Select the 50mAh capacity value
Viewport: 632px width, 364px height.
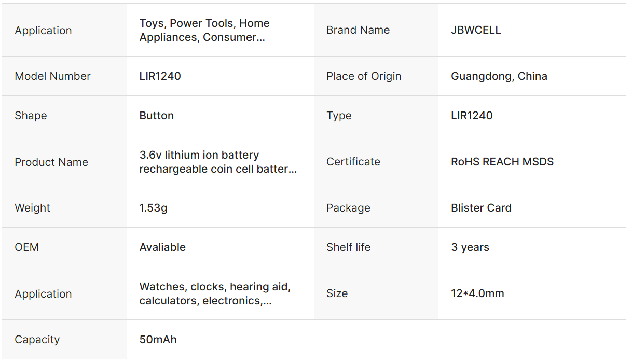158,340
